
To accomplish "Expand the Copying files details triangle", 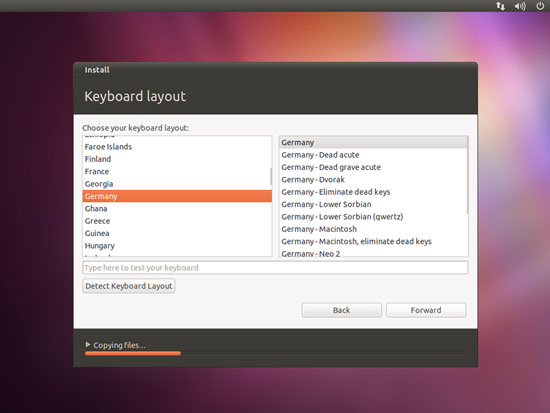I will click(88, 345).
